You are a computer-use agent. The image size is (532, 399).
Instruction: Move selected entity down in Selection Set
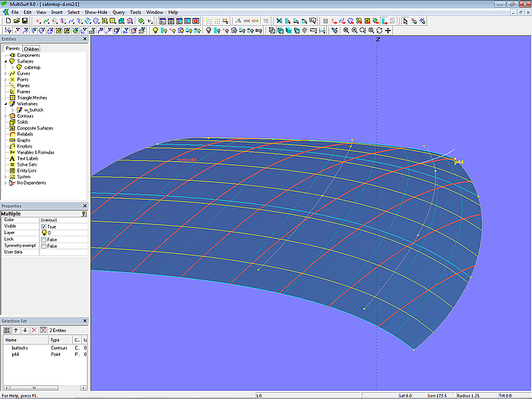click(x=24, y=330)
